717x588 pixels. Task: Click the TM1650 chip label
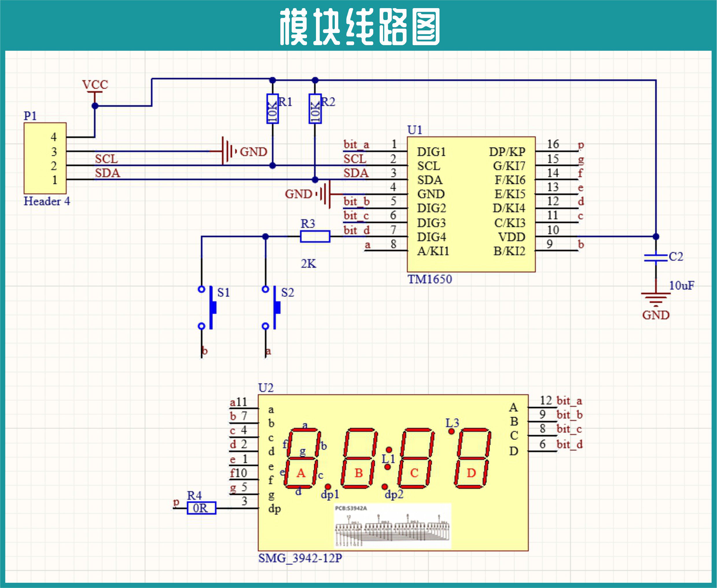click(430, 279)
